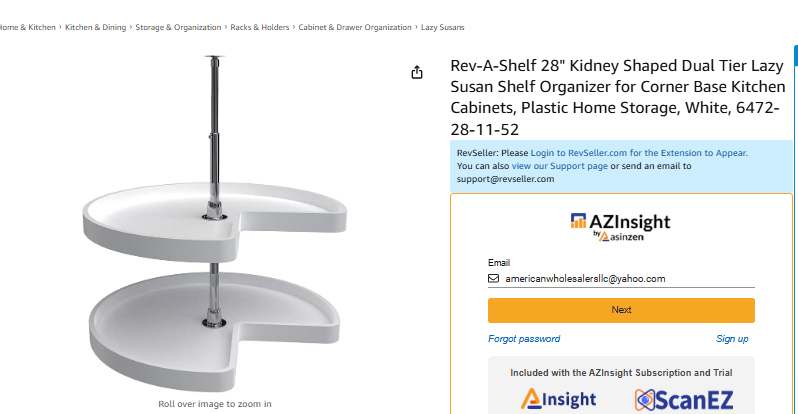Image resolution: width=798 pixels, height=414 pixels.
Task: Open the view our Support page link
Action: (559, 166)
